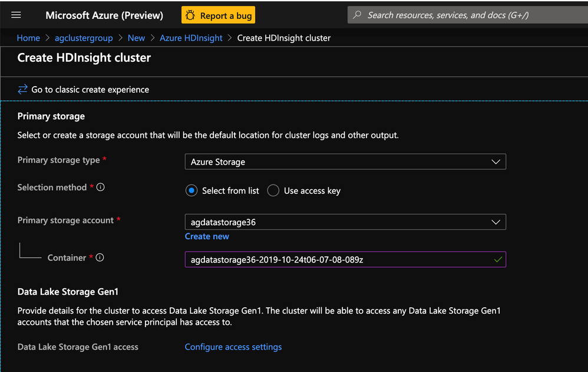Click the classic experience swap arrows icon
The width and height of the screenshot is (588, 372).
point(23,90)
